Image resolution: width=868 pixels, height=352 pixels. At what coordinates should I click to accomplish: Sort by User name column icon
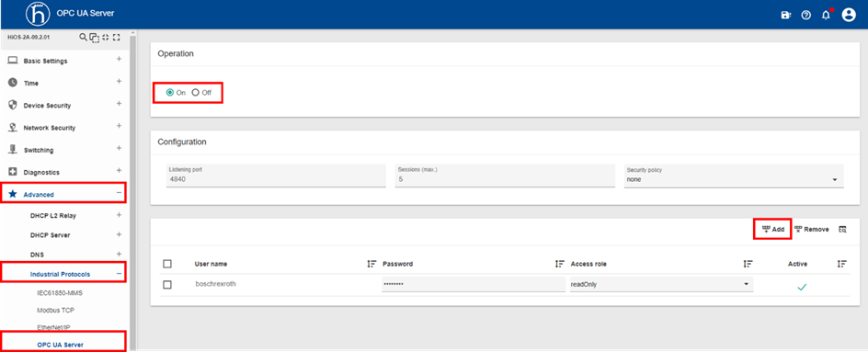(x=371, y=264)
